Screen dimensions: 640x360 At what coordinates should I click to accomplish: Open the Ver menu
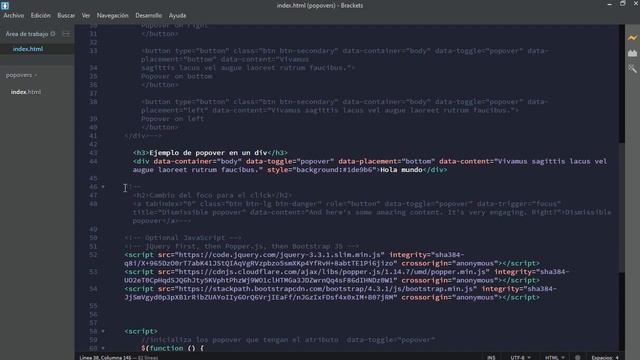click(x=85, y=16)
